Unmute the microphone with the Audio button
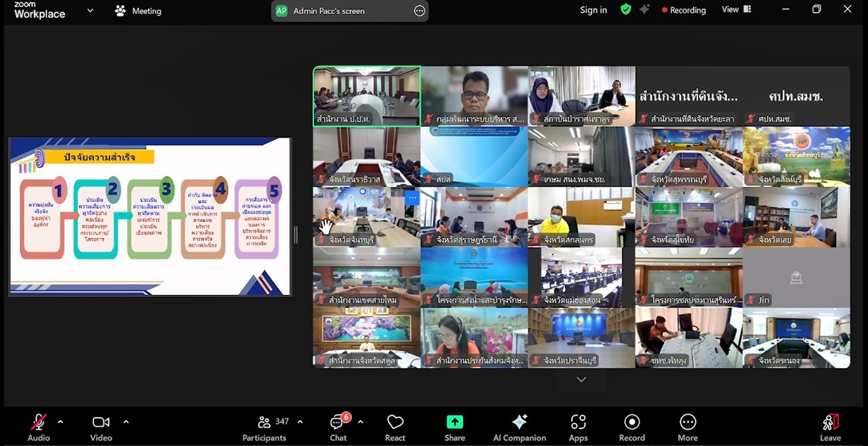 coord(39,428)
